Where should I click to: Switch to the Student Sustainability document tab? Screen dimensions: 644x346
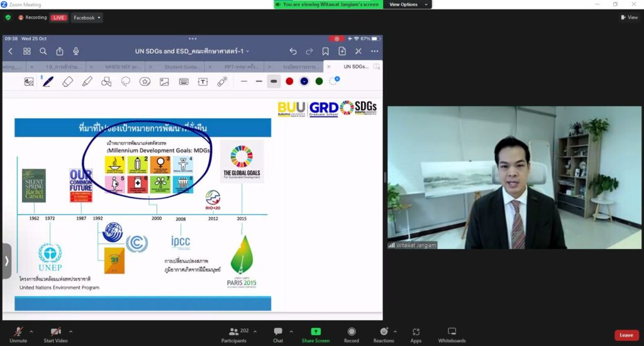point(183,66)
